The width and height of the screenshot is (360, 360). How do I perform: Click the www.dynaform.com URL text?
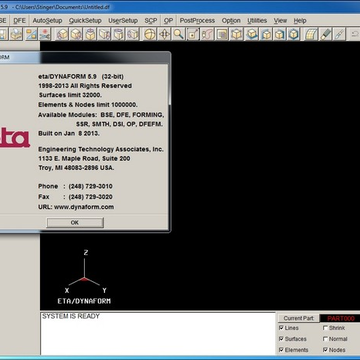coord(84,207)
